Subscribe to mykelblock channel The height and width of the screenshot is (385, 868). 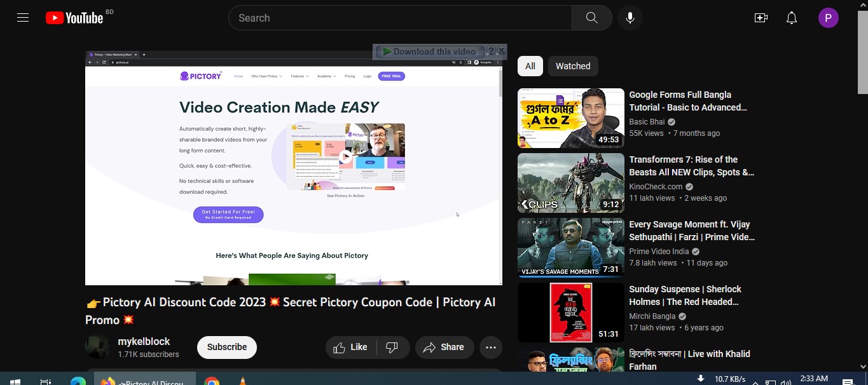point(227,348)
